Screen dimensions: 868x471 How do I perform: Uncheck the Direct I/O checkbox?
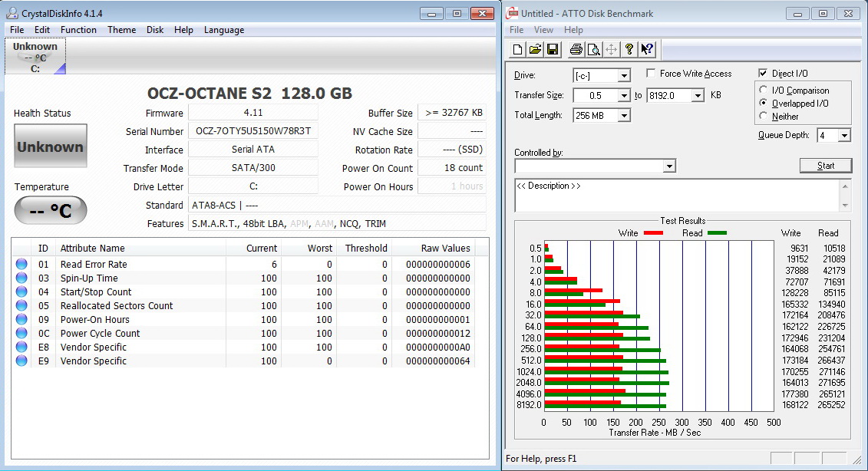point(763,74)
